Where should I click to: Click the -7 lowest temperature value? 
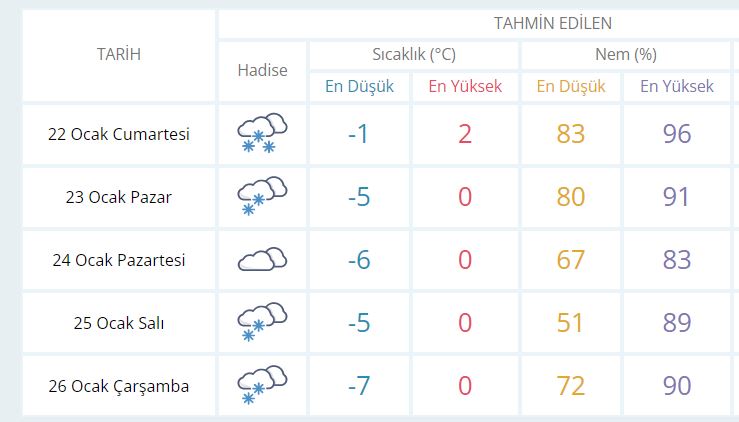point(359,386)
